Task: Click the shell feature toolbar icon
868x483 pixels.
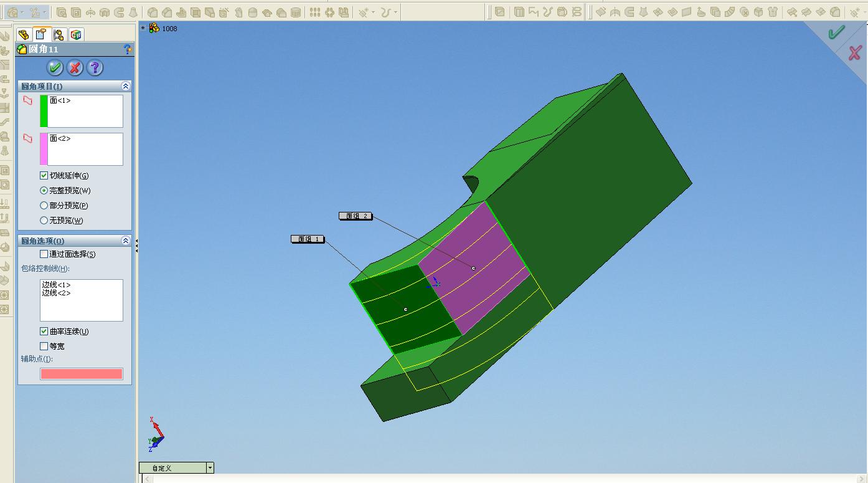Action: point(195,12)
